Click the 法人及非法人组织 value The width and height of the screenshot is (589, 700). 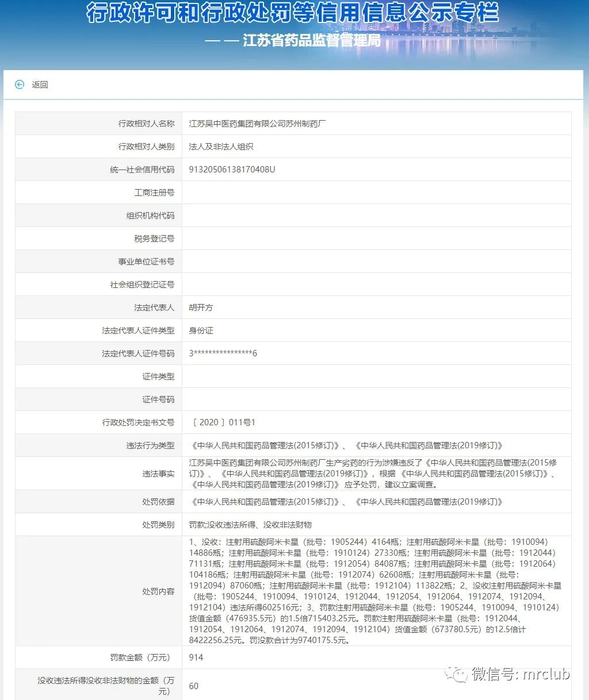point(221,147)
